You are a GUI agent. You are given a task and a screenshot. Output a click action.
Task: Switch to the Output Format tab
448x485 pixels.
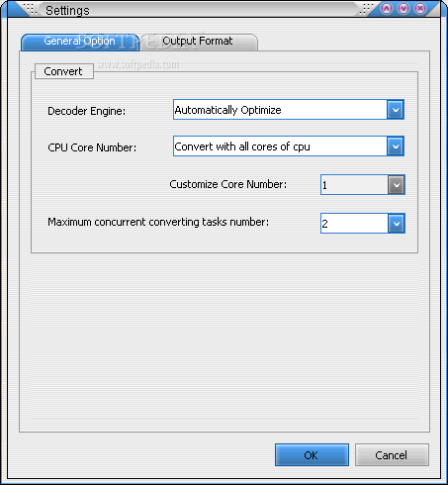point(199,42)
